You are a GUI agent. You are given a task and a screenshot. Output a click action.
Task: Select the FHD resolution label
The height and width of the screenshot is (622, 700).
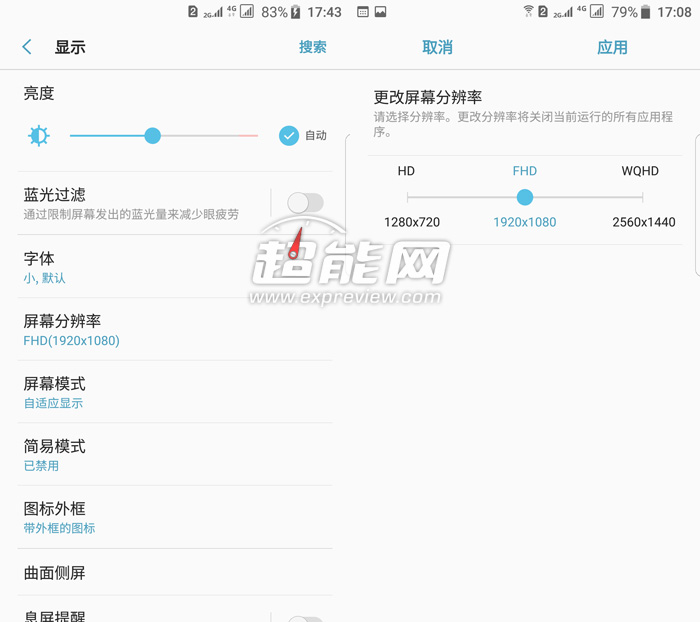(x=525, y=171)
